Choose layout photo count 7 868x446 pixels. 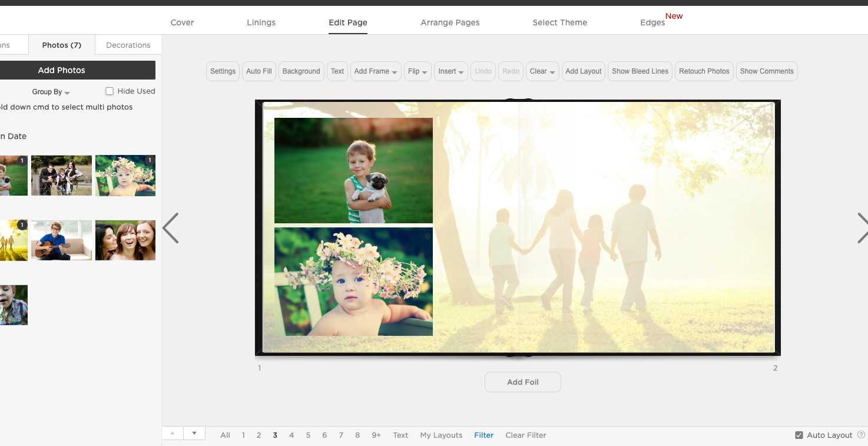coord(341,435)
